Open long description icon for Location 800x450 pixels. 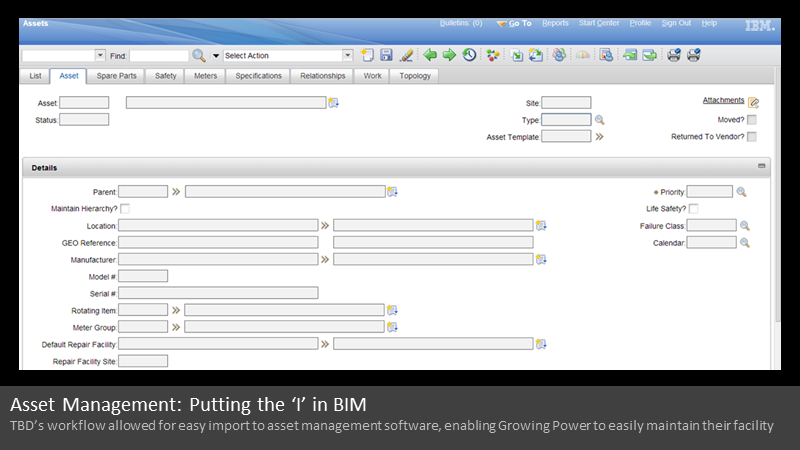coord(541,226)
